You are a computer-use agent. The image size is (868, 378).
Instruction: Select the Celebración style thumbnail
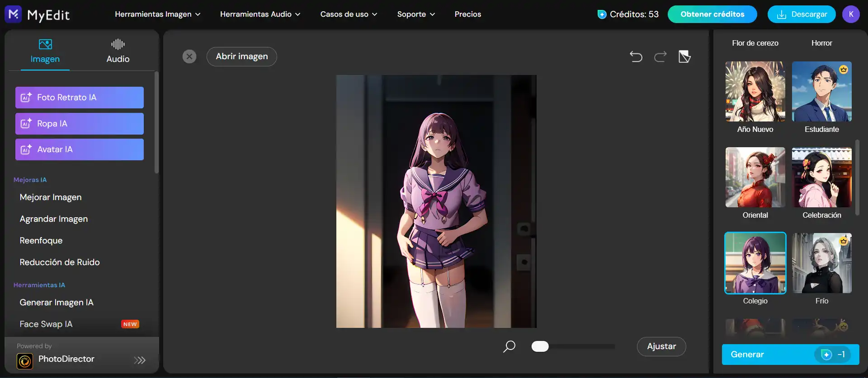(822, 177)
